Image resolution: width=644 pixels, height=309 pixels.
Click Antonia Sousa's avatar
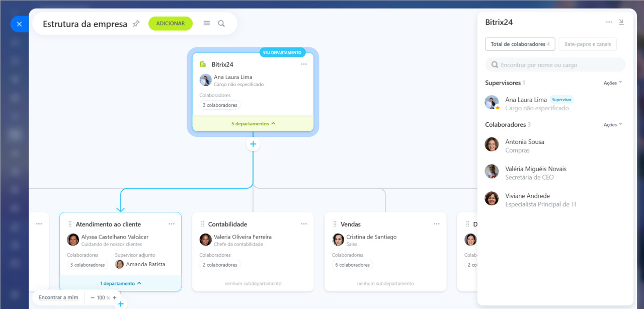coord(492,144)
